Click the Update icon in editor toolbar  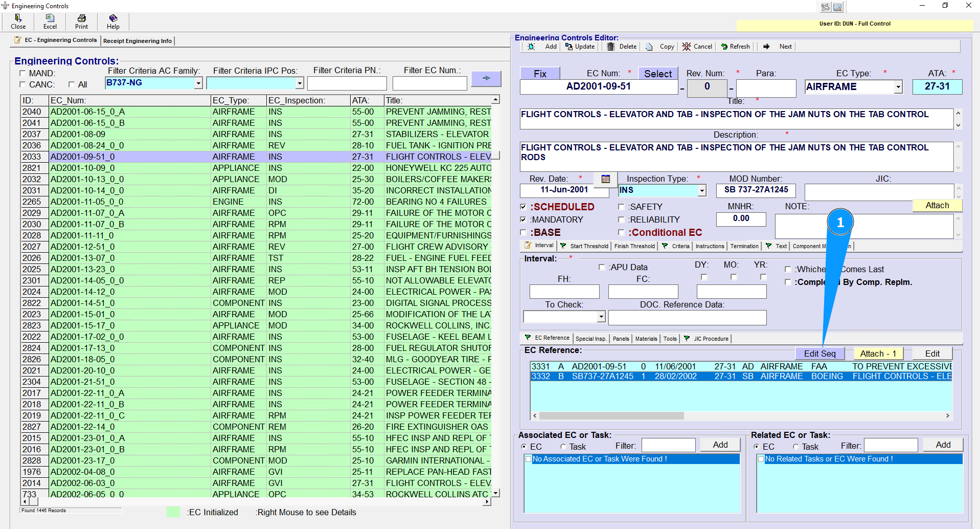point(569,47)
